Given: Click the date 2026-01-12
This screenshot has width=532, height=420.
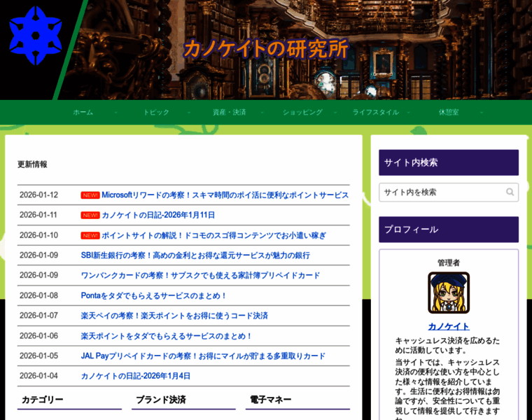Looking at the screenshot, I should tap(38, 195).
